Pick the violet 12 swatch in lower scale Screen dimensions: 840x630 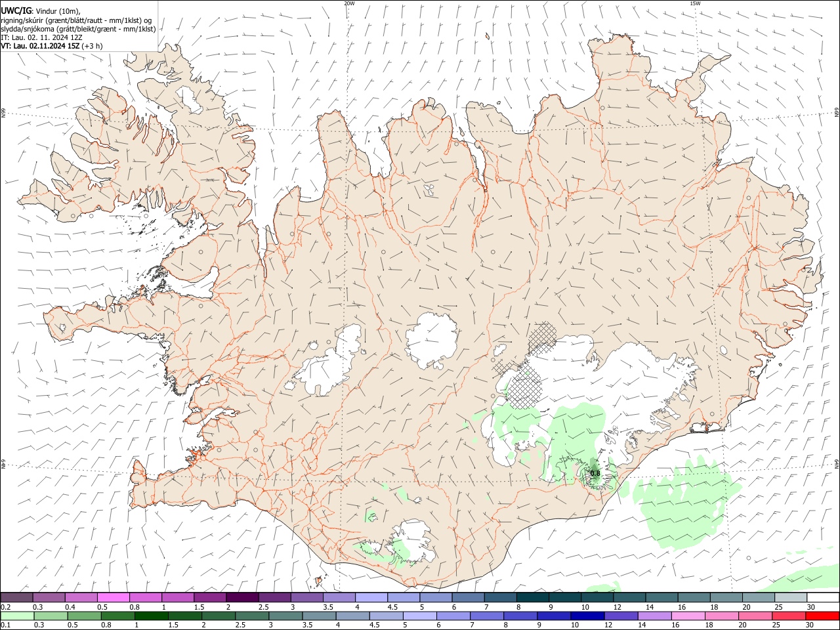click(621, 616)
